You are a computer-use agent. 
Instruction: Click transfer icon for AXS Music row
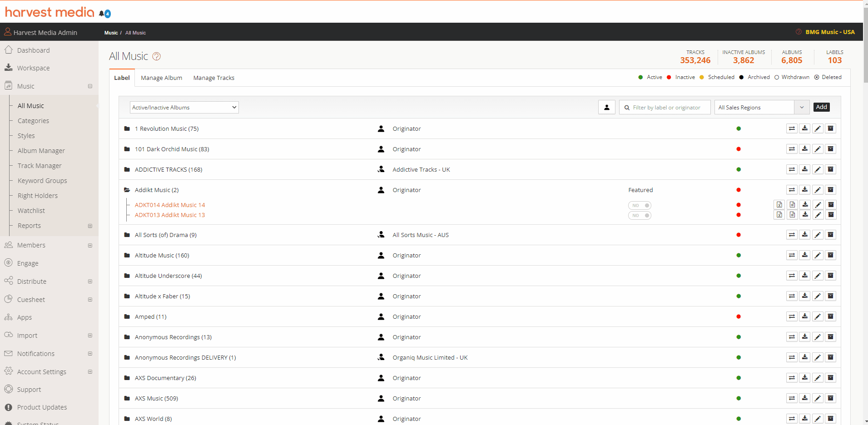coord(792,398)
